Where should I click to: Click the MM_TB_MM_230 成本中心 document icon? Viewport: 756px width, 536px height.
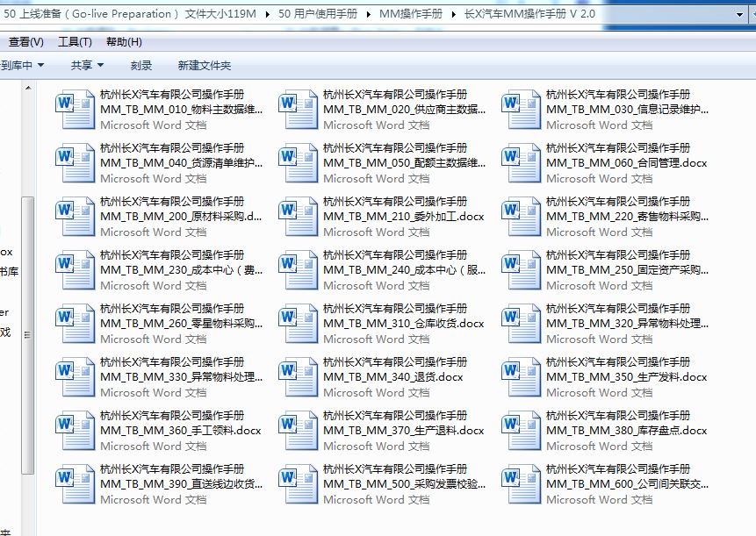tap(75, 269)
